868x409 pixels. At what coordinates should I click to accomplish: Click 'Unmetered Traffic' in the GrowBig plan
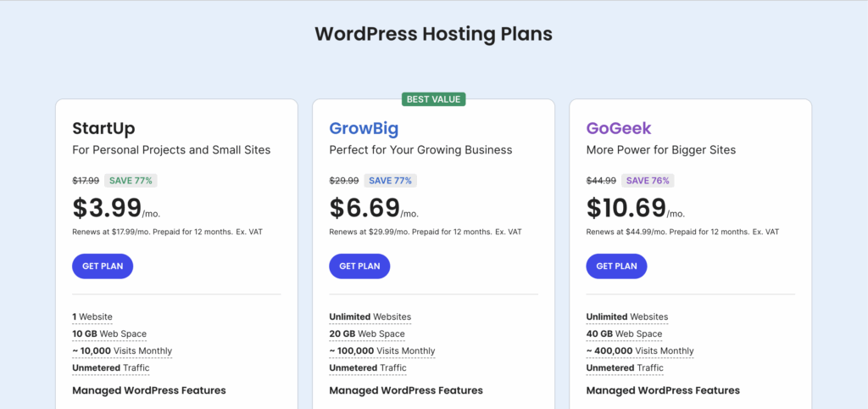click(x=368, y=367)
